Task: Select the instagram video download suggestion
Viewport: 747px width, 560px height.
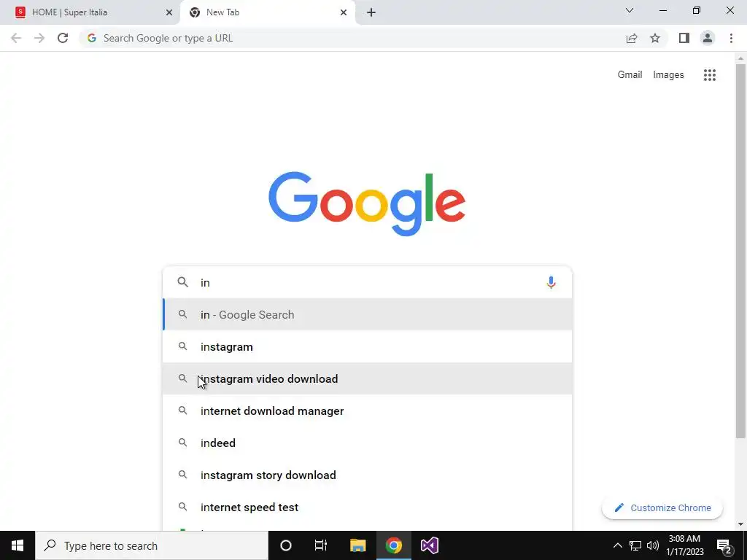Action: (368, 378)
